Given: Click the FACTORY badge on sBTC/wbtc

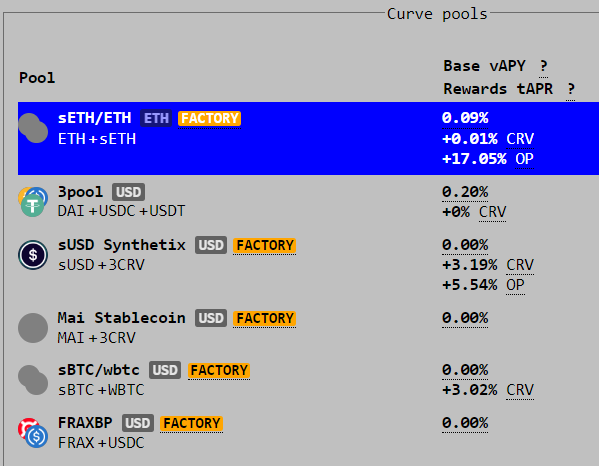Looking at the screenshot, I should click(219, 371).
